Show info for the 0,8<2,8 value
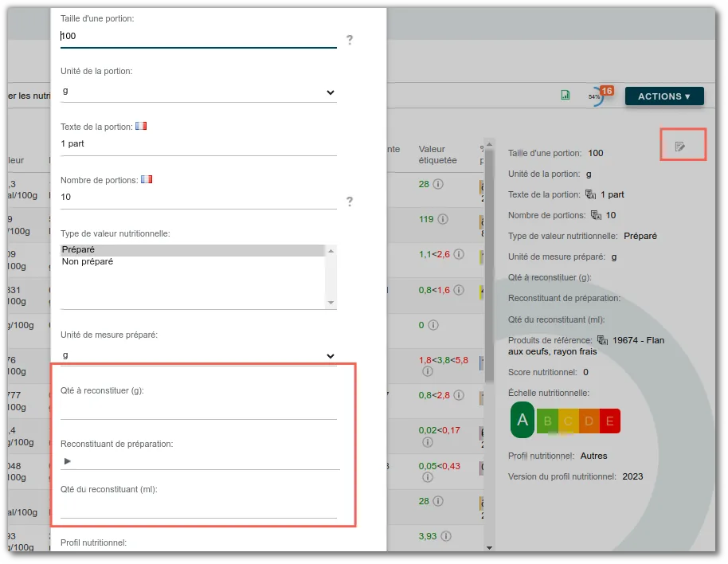 tap(459, 395)
